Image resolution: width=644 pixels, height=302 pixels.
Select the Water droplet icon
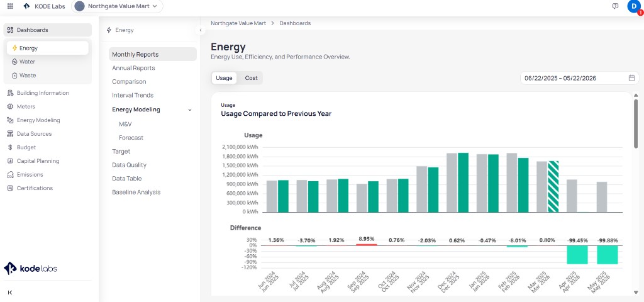pyautogui.click(x=15, y=62)
